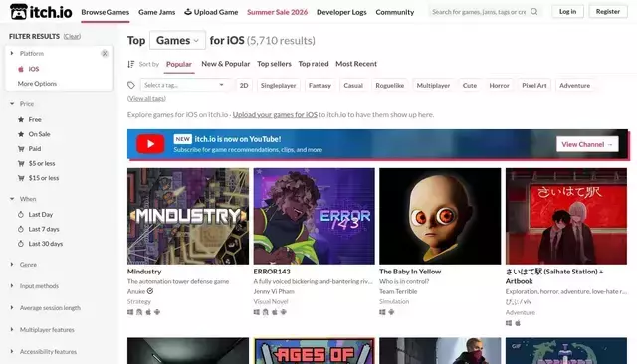Click Windows icon under The Baby In Yellow

click(382, 312)
